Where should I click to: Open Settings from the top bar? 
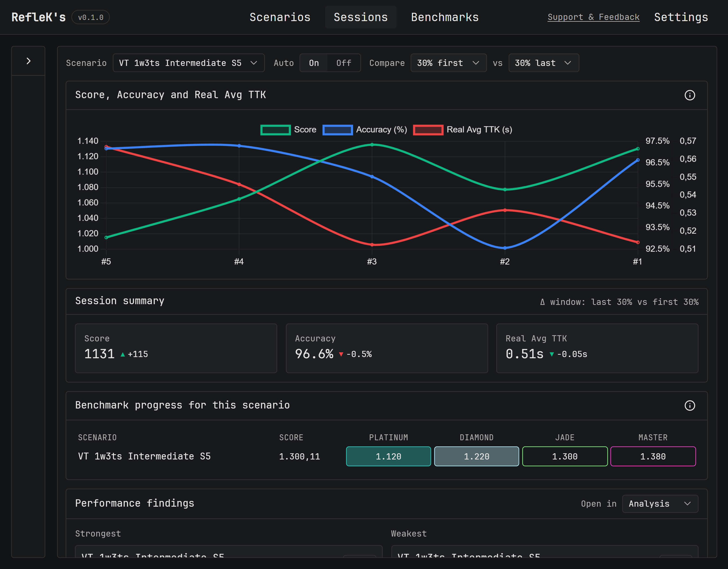tap(681, 17)
